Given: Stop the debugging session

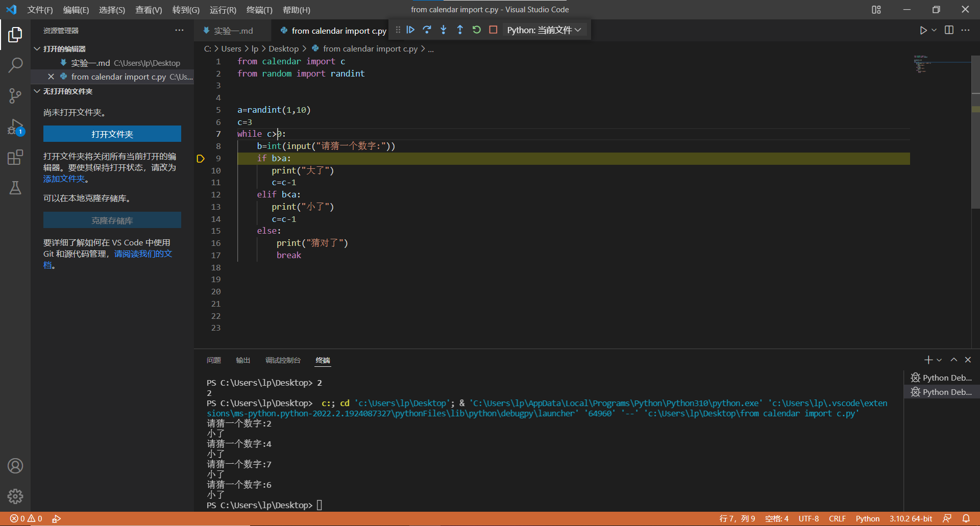Looking at the screenshot, I should [493, 30].
